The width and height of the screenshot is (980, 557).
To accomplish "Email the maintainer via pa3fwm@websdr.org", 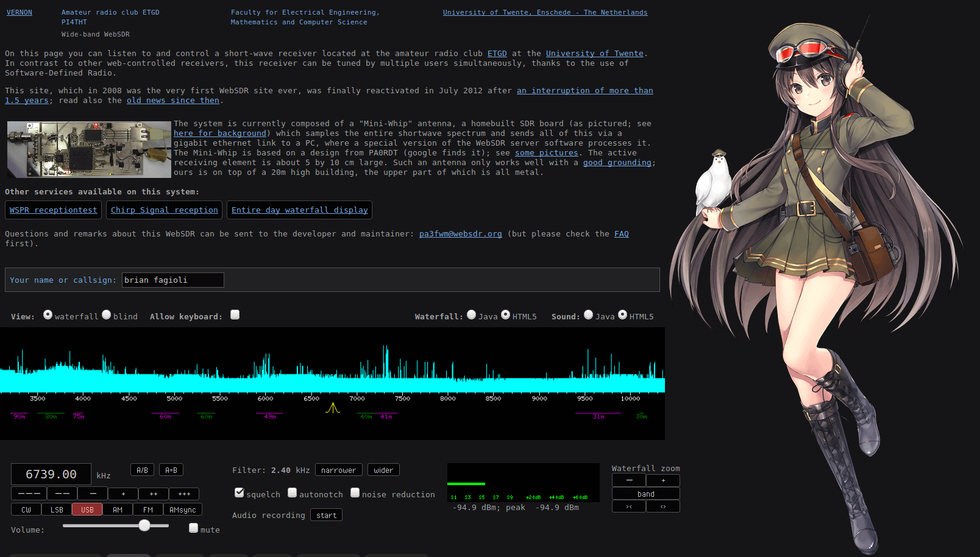I will [461, 234].
